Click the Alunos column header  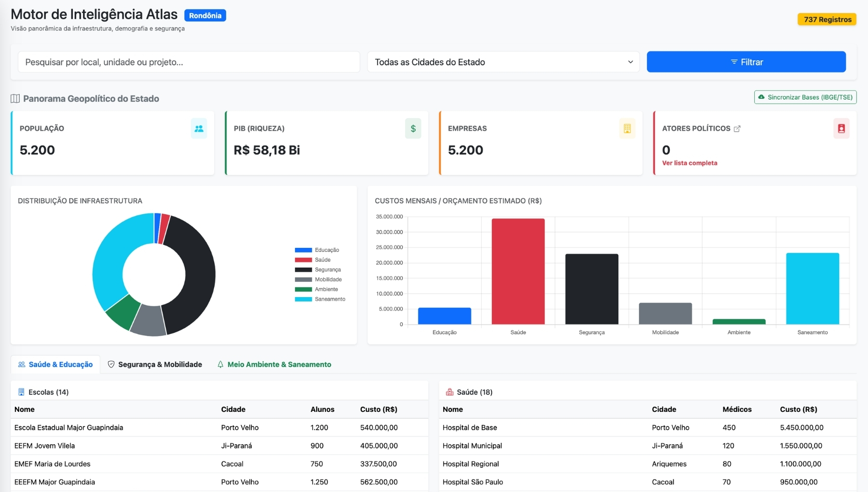click(x=322, y=410)
